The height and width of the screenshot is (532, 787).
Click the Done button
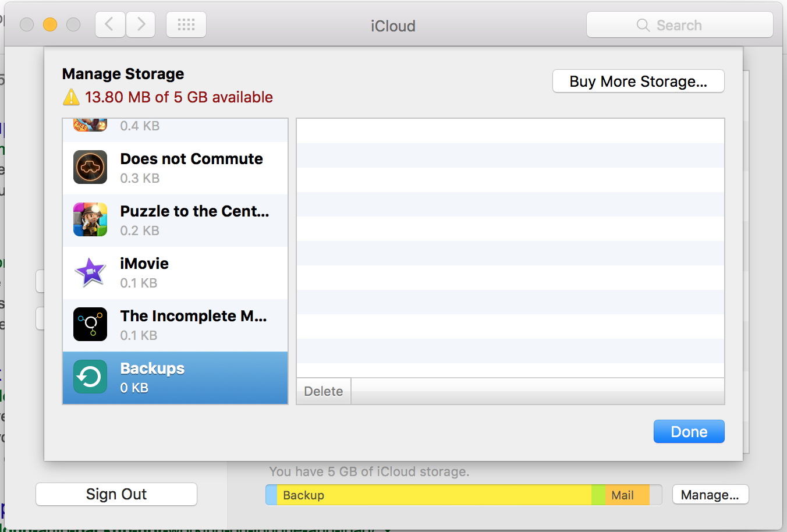(689, 432)
